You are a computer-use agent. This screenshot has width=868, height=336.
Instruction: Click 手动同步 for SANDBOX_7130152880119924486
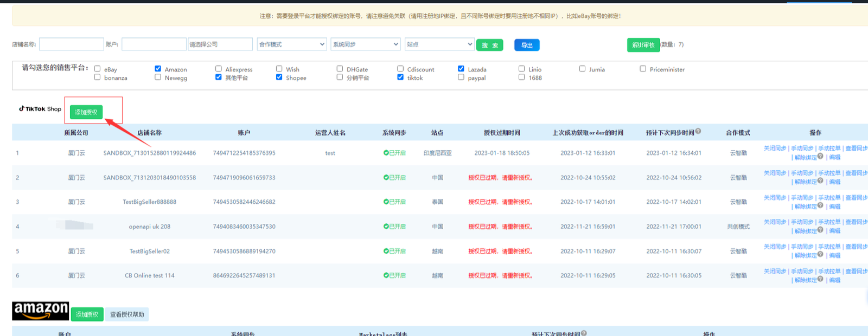pyautogui.click(x=802, y=148)
